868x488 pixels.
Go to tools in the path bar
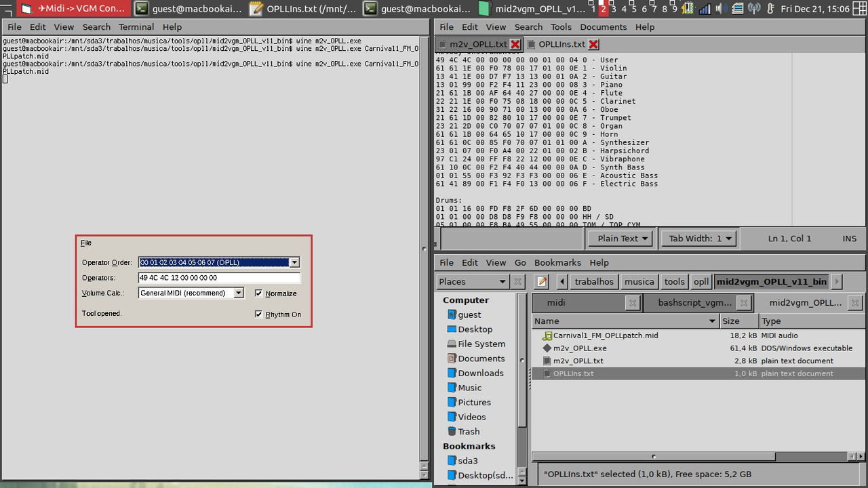pos(674,281)
